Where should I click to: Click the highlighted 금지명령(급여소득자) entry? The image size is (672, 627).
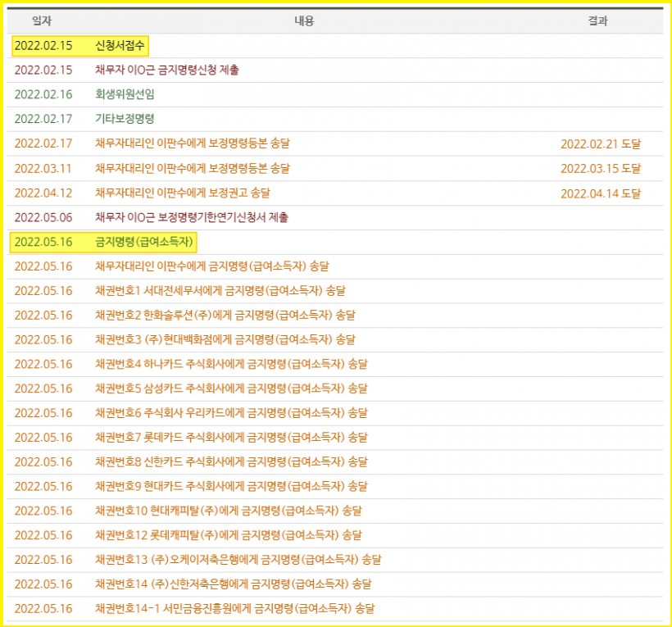143,242
